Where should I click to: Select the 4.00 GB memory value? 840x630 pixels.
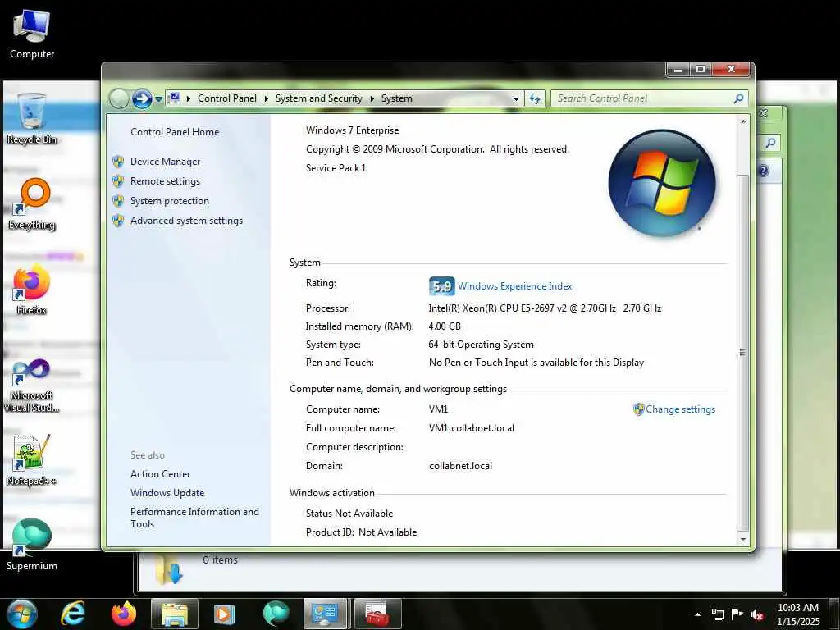tap(445, 326)
